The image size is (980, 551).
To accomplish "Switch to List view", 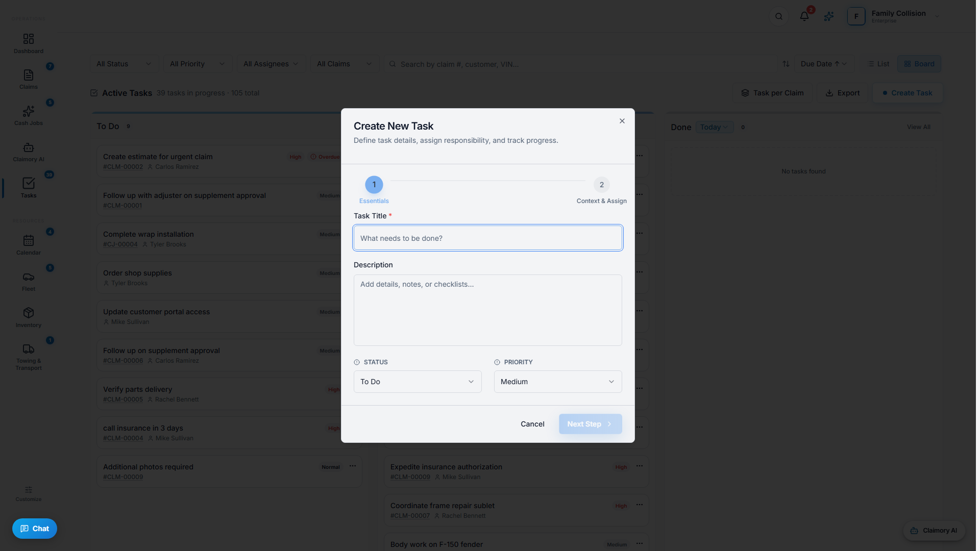I will [878, 64].
